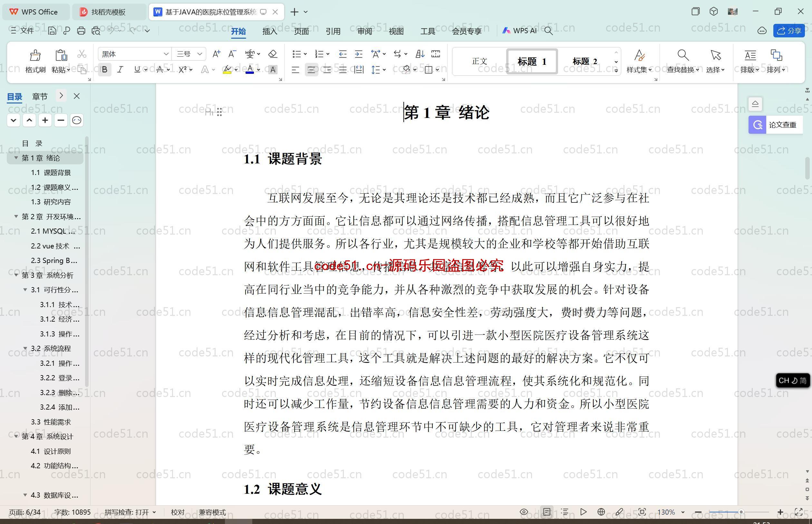Open WPS AI button
The height and width of the screenshot is (524, 812).
[519, 31]
